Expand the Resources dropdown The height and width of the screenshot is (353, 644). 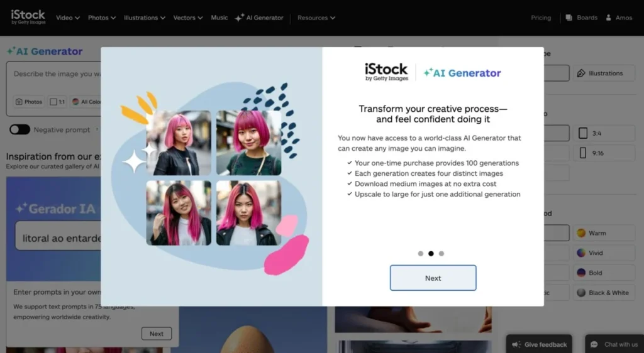[316, 18]
